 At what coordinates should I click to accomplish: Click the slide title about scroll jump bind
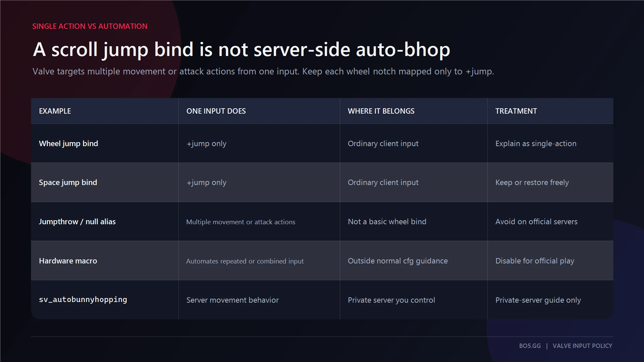point(241,50)
